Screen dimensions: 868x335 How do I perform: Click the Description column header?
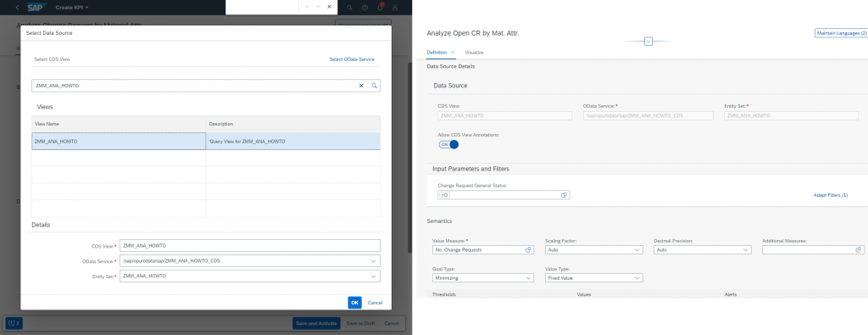[x=292, y=124]
